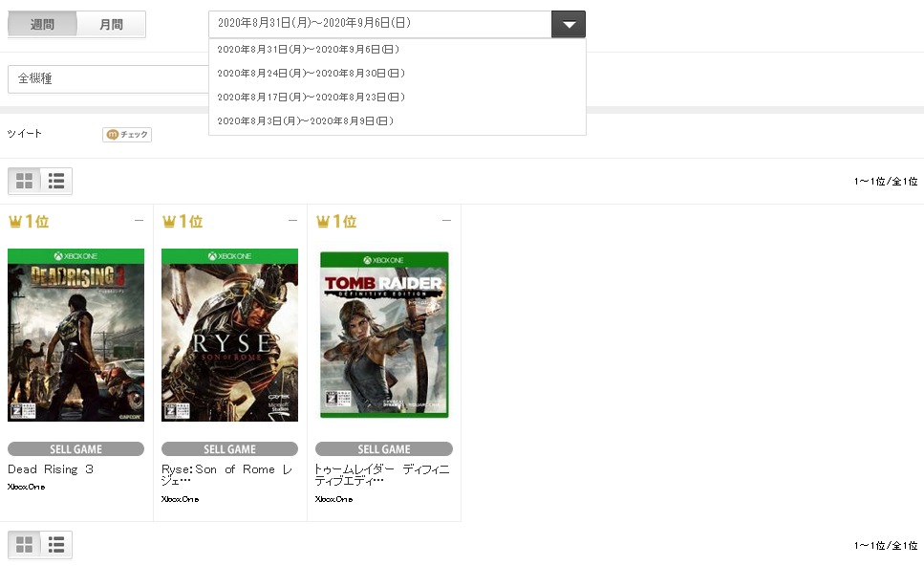Switch to grid view in top toolbar
The image size is (924, 566).
[x=24, y=181]
